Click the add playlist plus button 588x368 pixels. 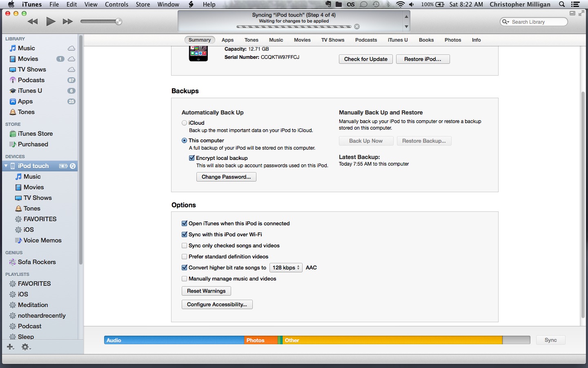(x=11, y=347)
